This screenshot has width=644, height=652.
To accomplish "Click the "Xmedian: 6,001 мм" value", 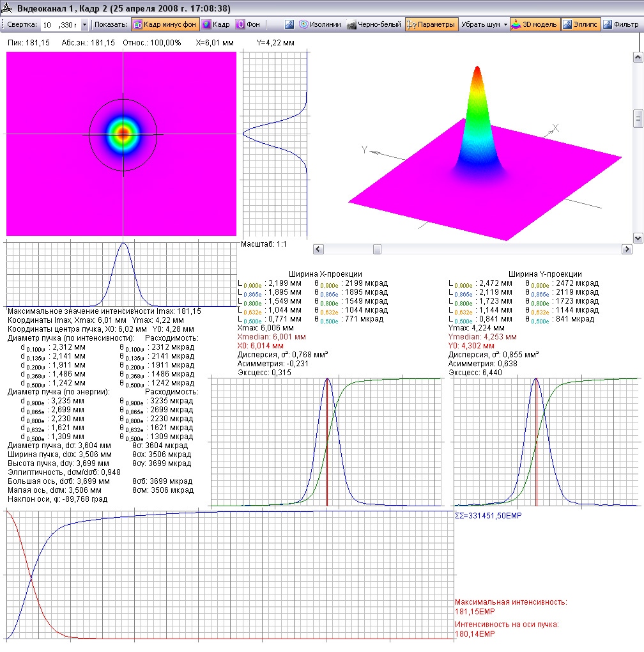I will [x=272, y=337].
